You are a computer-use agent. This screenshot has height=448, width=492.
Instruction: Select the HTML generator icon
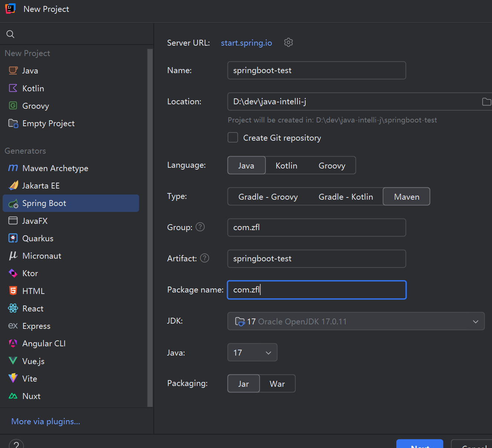[13, 291]
